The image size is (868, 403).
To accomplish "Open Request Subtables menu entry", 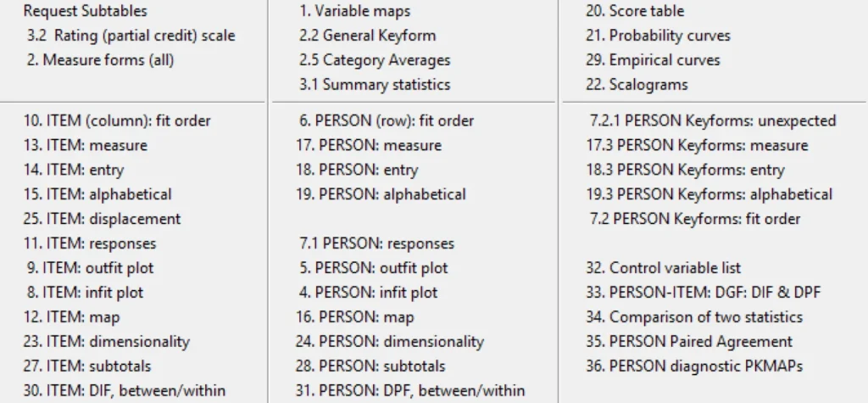I will point(85,12).
